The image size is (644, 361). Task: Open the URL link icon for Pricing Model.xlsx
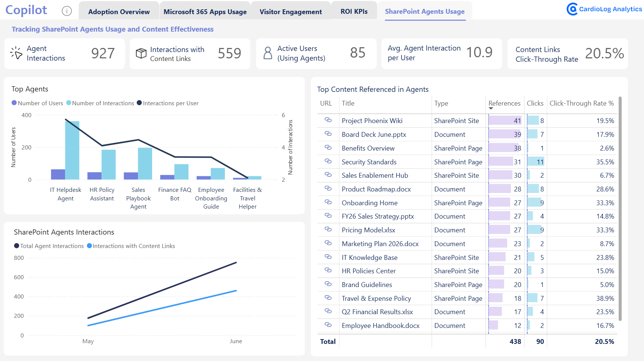[x=328, y=229]
